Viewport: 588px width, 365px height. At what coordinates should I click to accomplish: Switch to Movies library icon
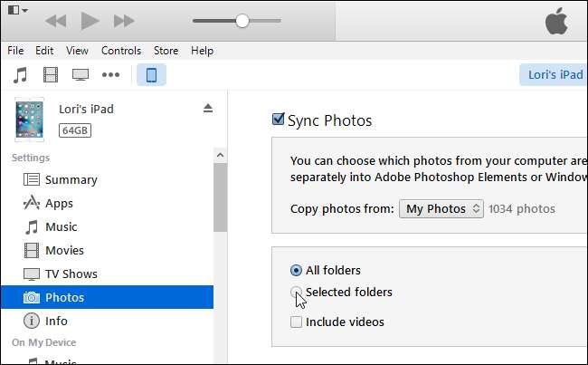[x=51, y=75]
